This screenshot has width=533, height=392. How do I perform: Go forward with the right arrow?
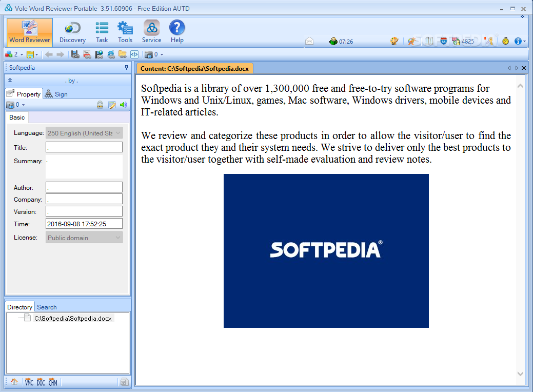coord(60,54)
